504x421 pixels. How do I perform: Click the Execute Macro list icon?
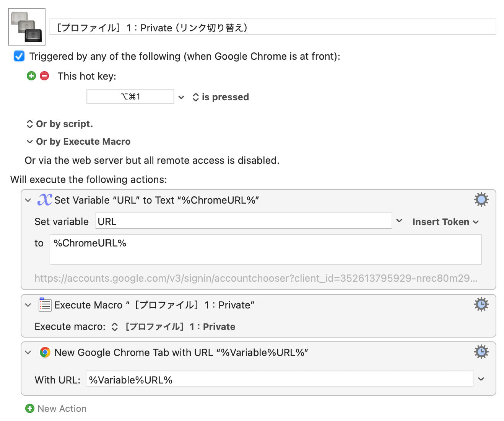(45, 305)
